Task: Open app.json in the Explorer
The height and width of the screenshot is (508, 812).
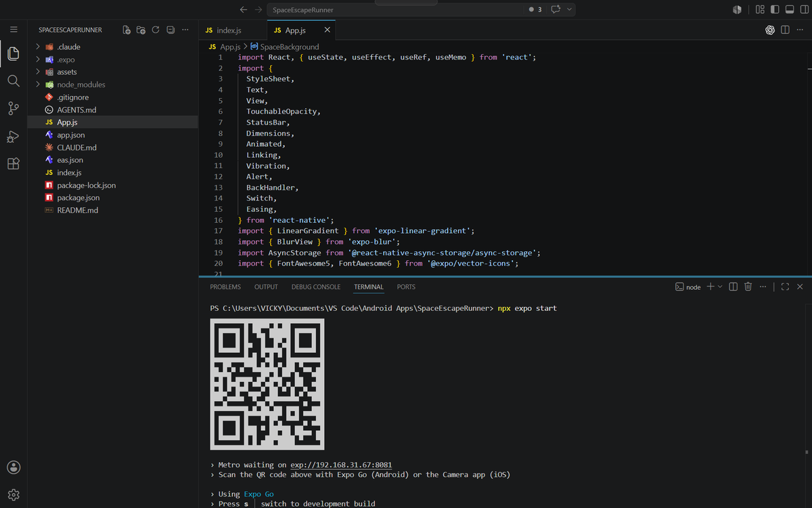Action: click(x=112, y=135)
